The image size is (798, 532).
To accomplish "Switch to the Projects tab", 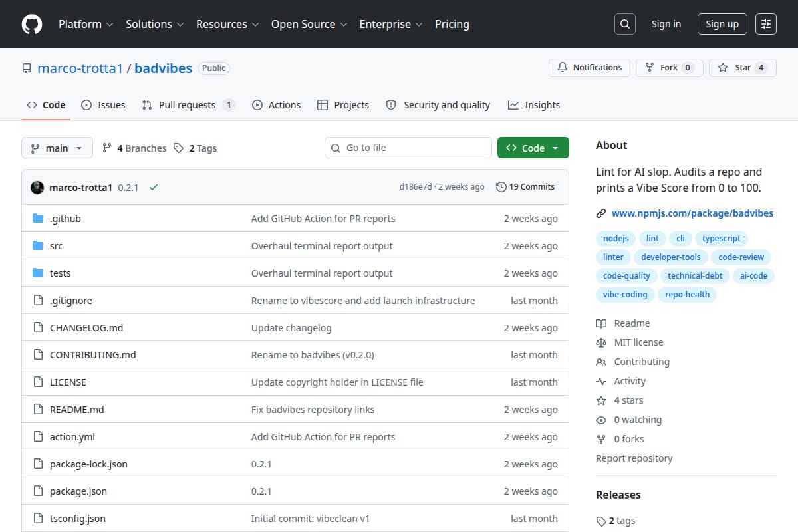I will 343,105.
